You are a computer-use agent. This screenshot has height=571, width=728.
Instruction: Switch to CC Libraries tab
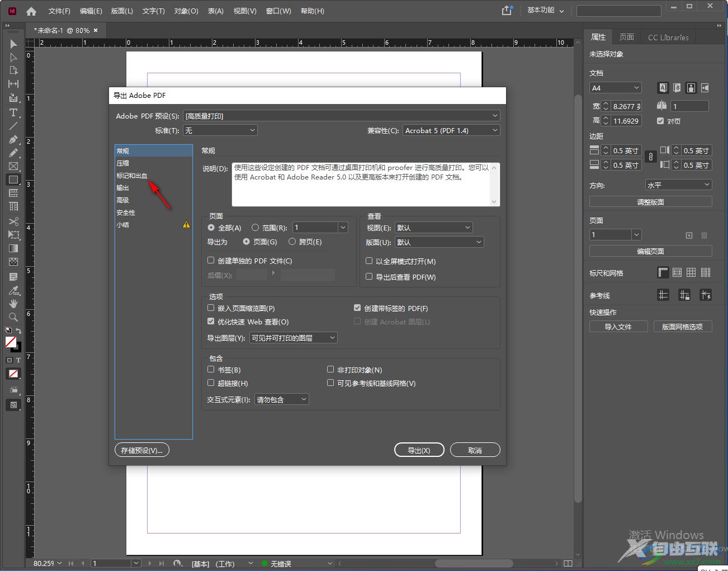coord(668,37)
